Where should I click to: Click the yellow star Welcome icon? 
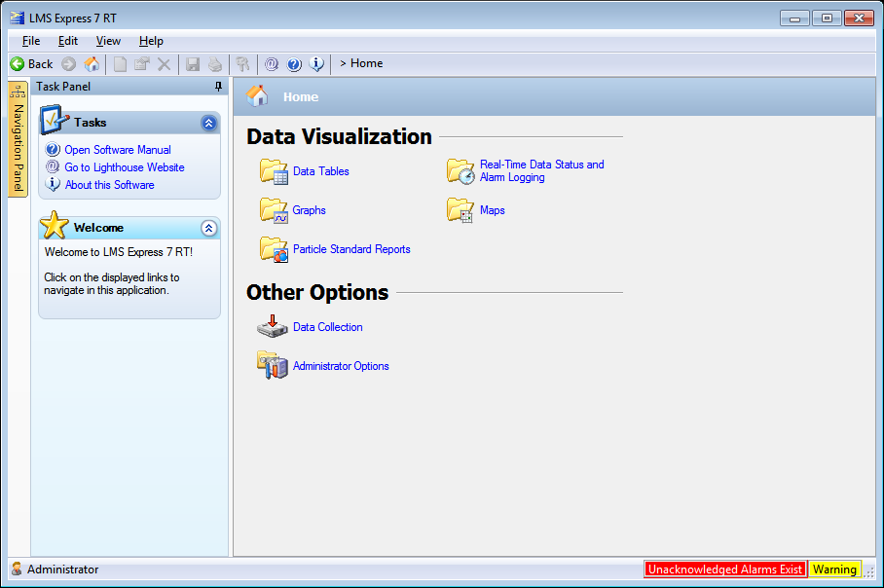tap(55, 225)
